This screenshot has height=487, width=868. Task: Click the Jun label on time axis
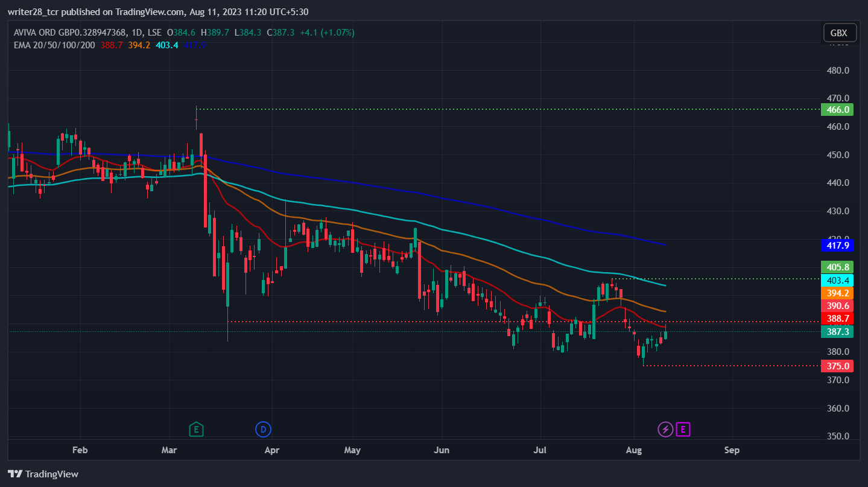click(442, 450)
